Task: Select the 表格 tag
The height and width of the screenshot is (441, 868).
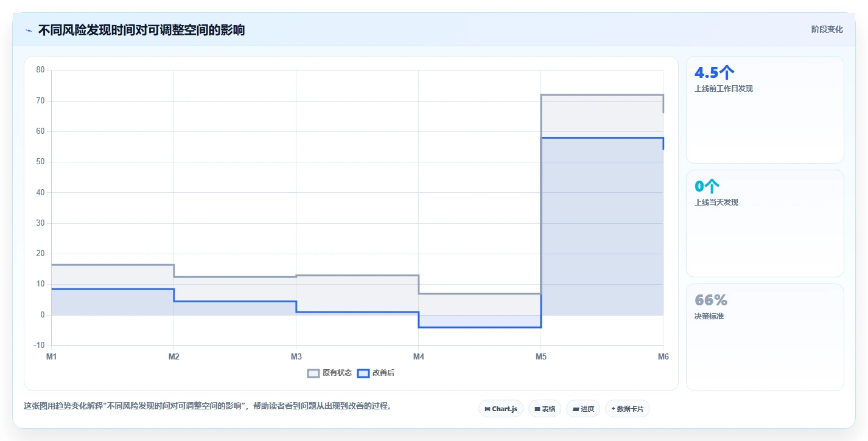Action: (545, 409)
